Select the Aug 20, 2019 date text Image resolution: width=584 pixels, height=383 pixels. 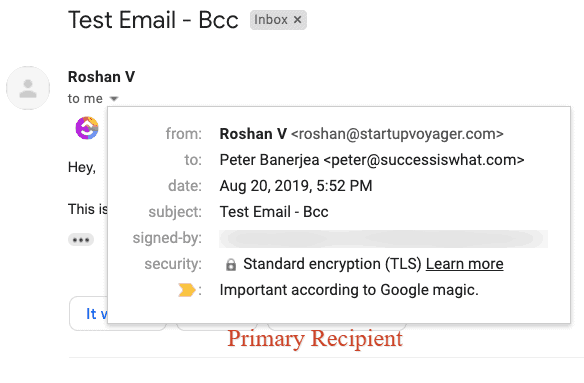[296, 186]
